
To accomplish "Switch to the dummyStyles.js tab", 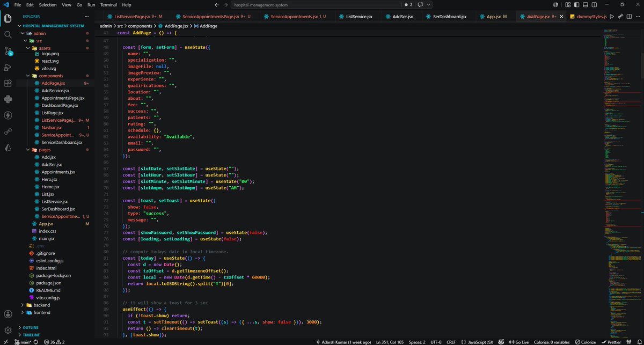I will [x=588, y=17].
